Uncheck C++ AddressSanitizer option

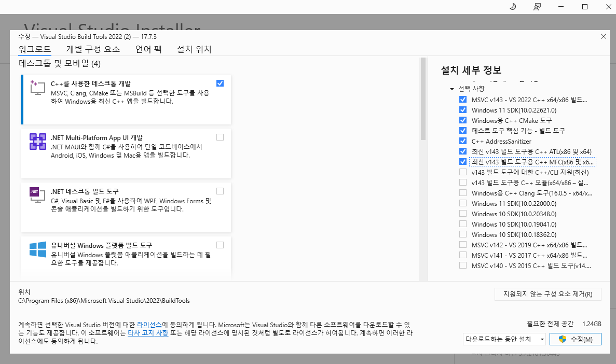463,141
